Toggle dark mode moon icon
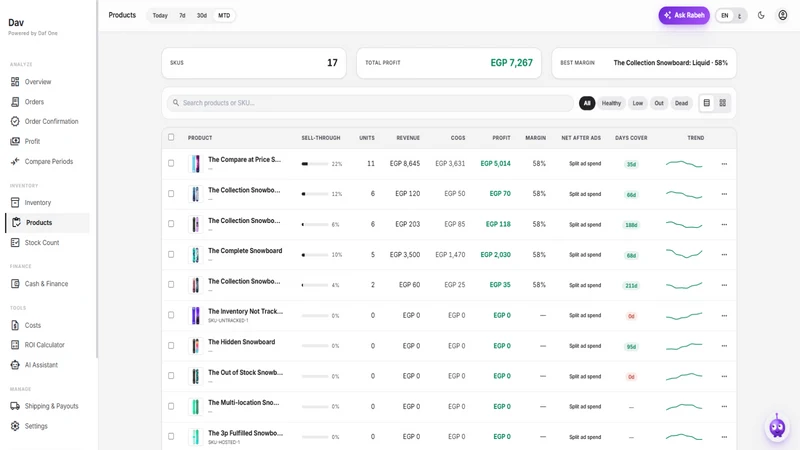Image resolution: width=800 pixels, height=450 pixels. click(761, 15)
